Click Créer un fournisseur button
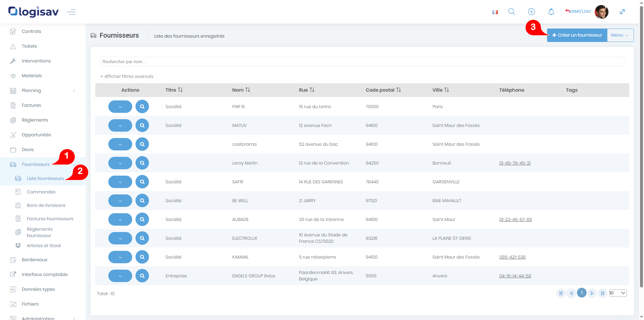This screenshot has width=644, height=320. click(x=577, y=35)
